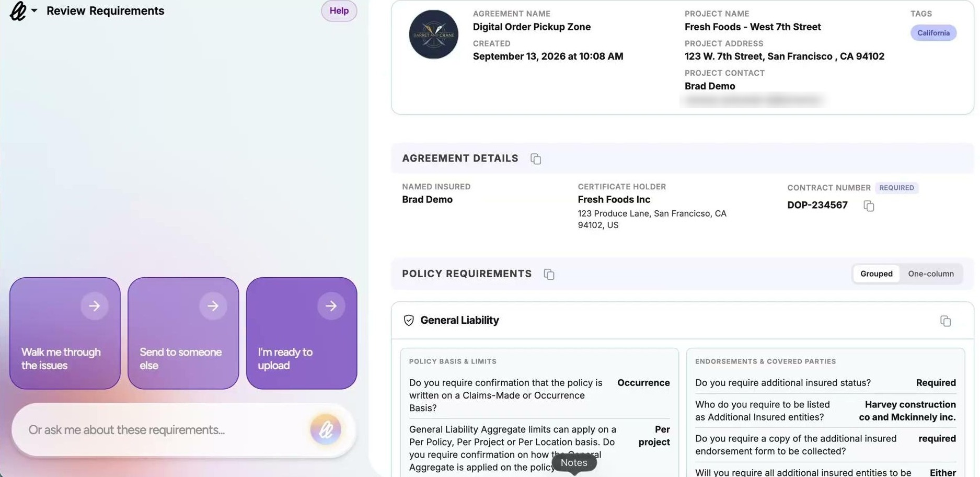This screenshot has width=980, height=477.
Task: Choose Walk me through the issues card
Action: (x=65, y=333)
